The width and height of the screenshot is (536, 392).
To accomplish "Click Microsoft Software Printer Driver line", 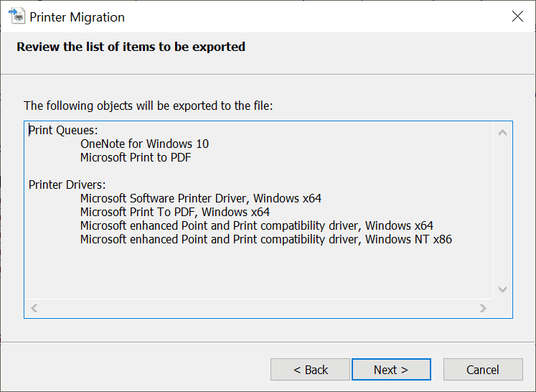I will pyautogui.click(x=201, y=198).
